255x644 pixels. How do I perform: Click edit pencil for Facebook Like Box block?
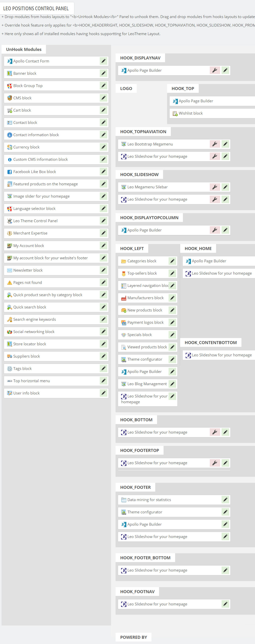[103, 172]
